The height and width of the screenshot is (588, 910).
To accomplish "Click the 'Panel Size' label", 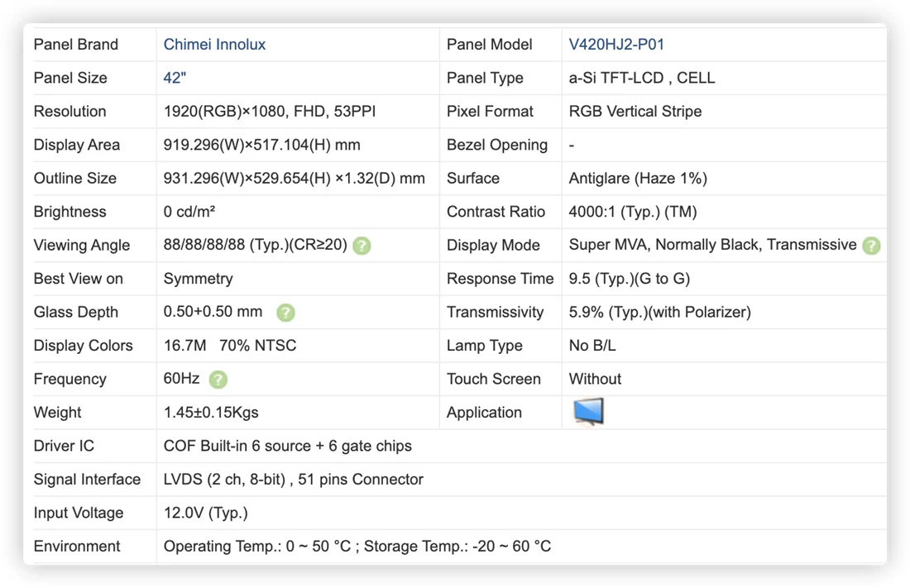I will pos(70,78).
